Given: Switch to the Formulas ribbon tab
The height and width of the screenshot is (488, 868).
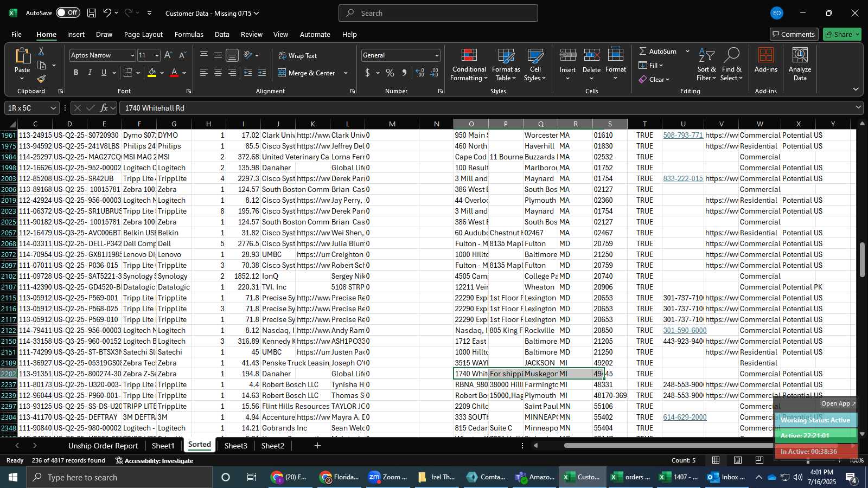Looking at the screenshot, I should (x=189, y=34).
